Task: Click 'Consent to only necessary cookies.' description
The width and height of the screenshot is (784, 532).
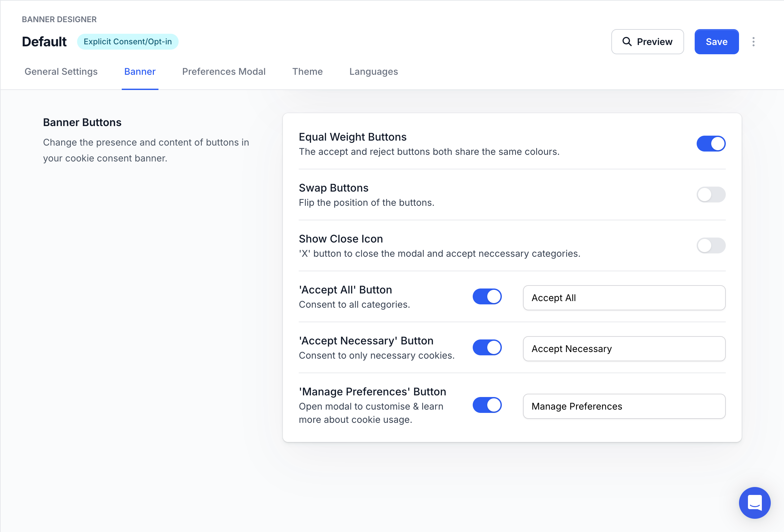Action: coord(377,356)
